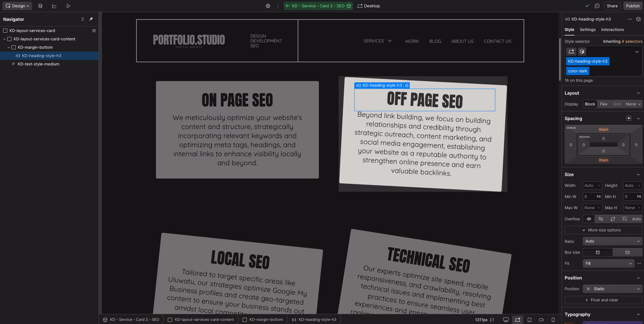Open Position Static dropdown
This screenshot has height=324, width=644.
point(612,289)
